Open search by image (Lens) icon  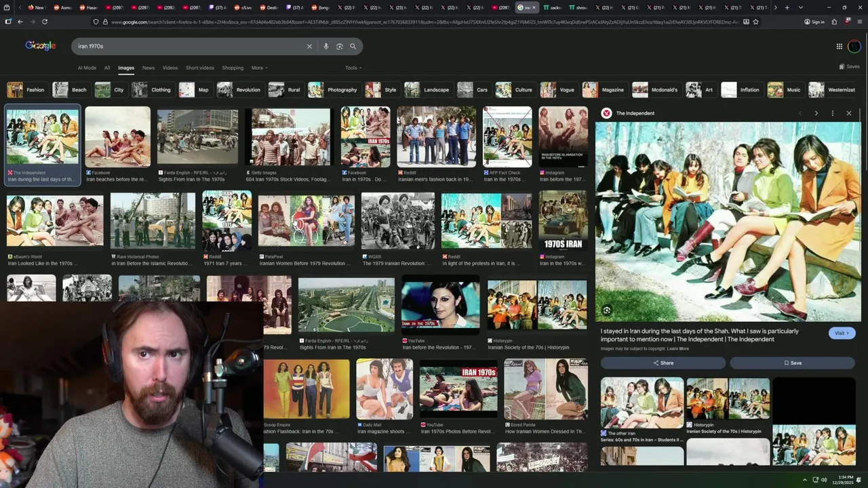340,46
